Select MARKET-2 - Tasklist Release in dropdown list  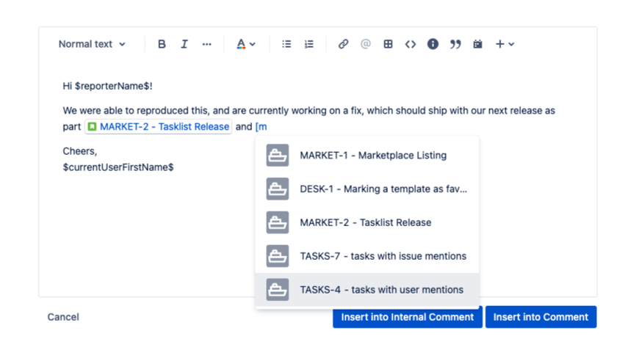point(367,222)
